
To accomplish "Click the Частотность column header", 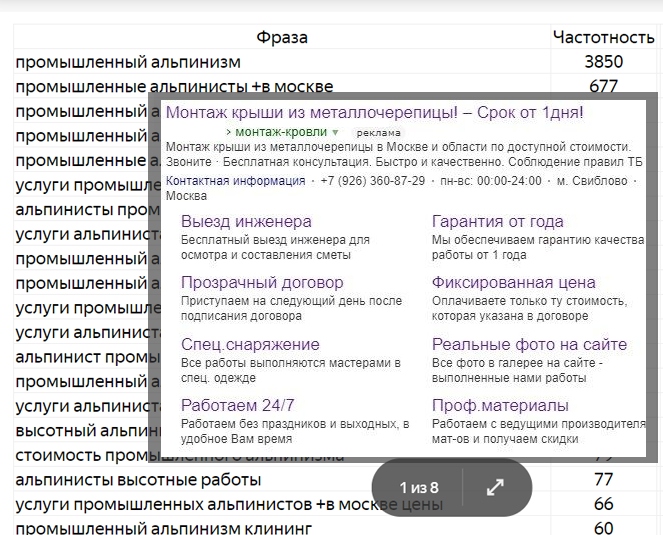I will (603, 37).
